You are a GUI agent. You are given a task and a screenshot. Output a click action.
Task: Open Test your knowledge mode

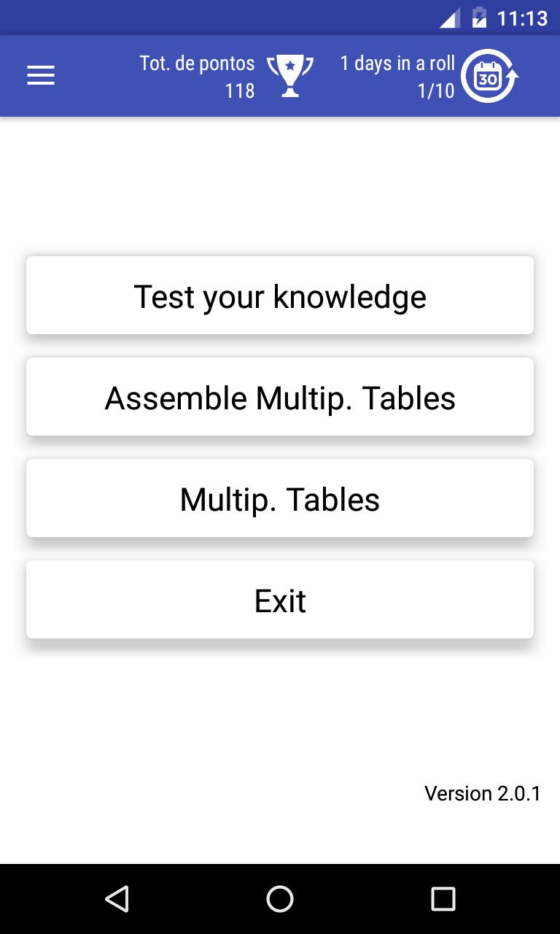[x=280, y=295]
